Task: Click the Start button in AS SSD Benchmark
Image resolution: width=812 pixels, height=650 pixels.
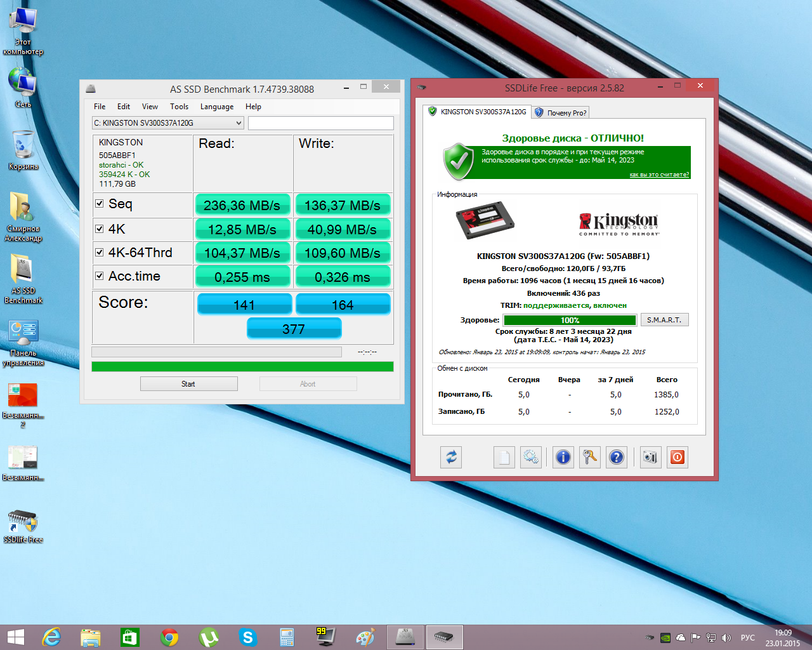Action: tap(188, 384)
